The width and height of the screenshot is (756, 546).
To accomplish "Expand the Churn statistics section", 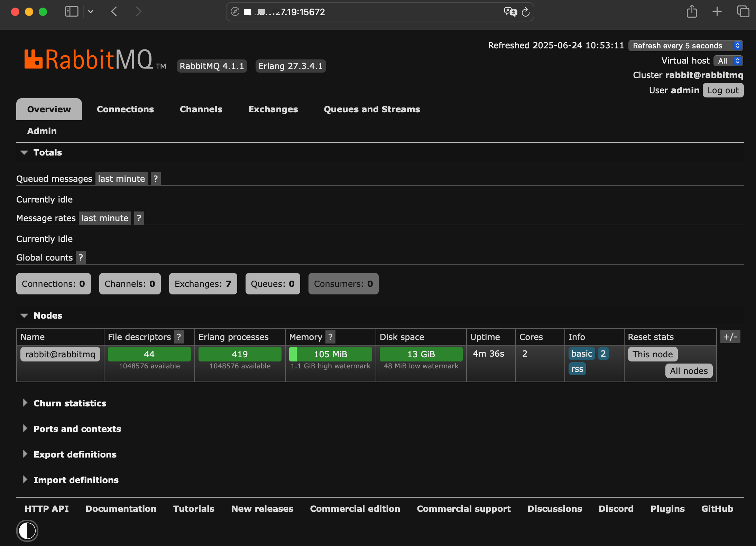I will (x=69, y=403).
